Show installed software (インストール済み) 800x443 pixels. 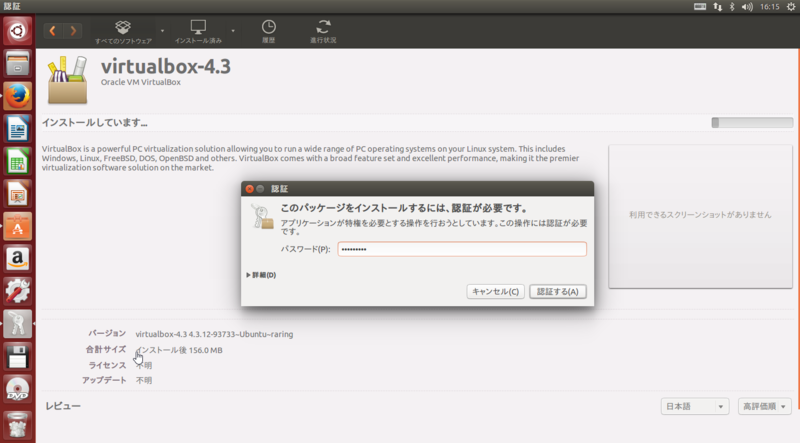pos(198,32)
